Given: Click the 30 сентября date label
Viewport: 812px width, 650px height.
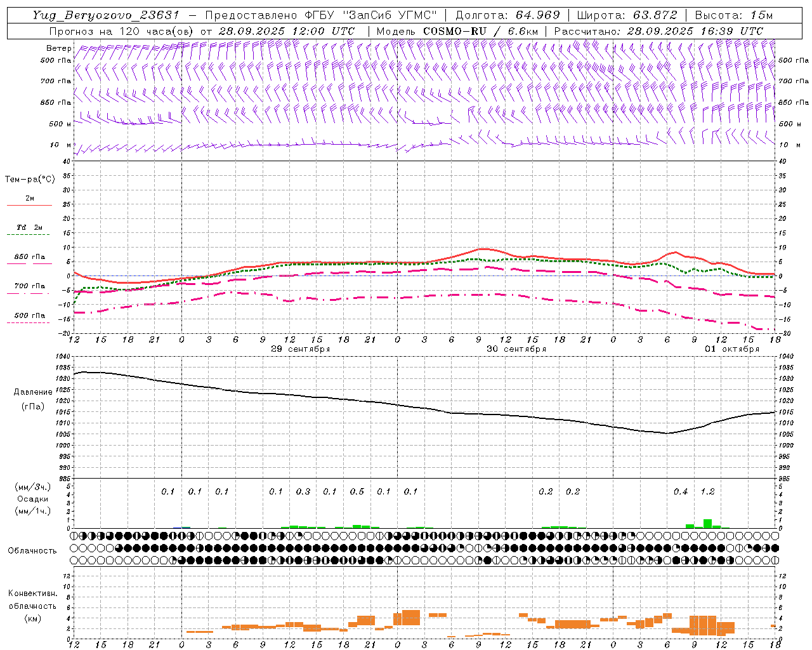Looking at the screenshot, I should [516, 349].
